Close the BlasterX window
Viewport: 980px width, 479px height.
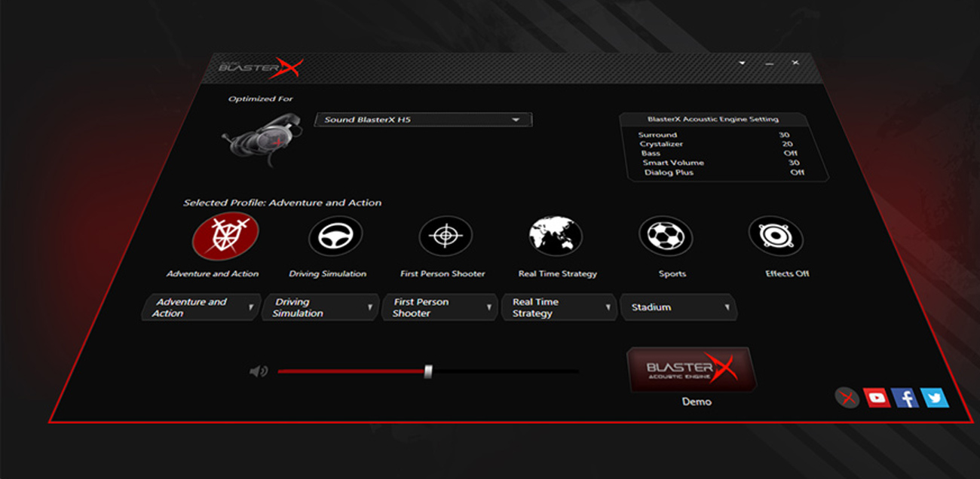click(795, 63)
